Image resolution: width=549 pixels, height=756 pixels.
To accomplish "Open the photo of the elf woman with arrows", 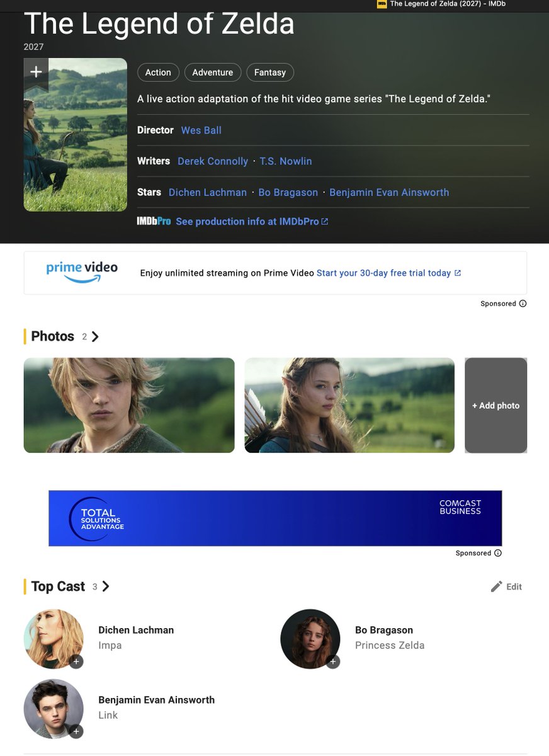I will tap(349, 405).
